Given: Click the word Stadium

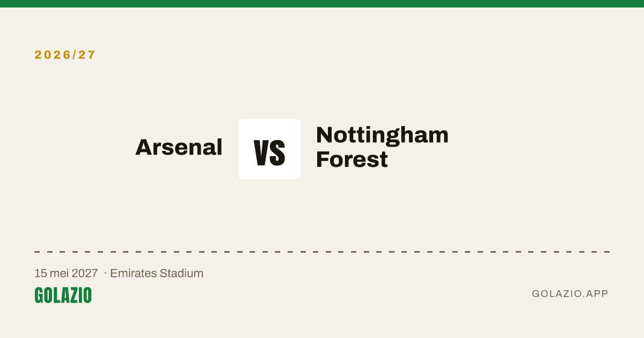Looking at the screenshot, I should pos(182,273).
